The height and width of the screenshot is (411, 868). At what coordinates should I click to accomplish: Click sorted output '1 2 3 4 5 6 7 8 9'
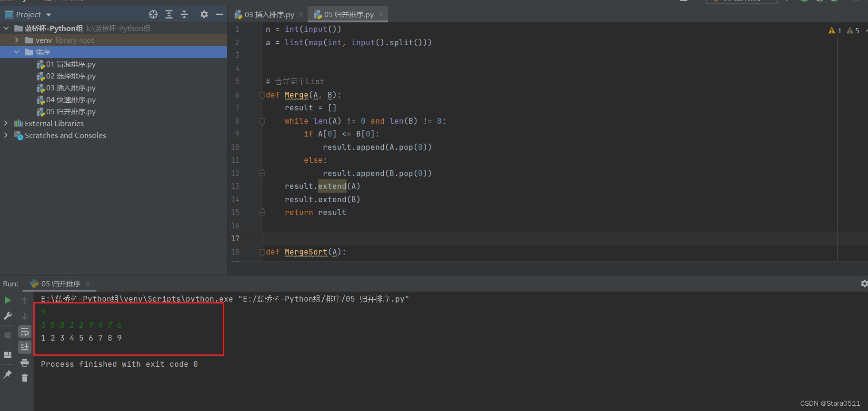click(x=81, y=338)
